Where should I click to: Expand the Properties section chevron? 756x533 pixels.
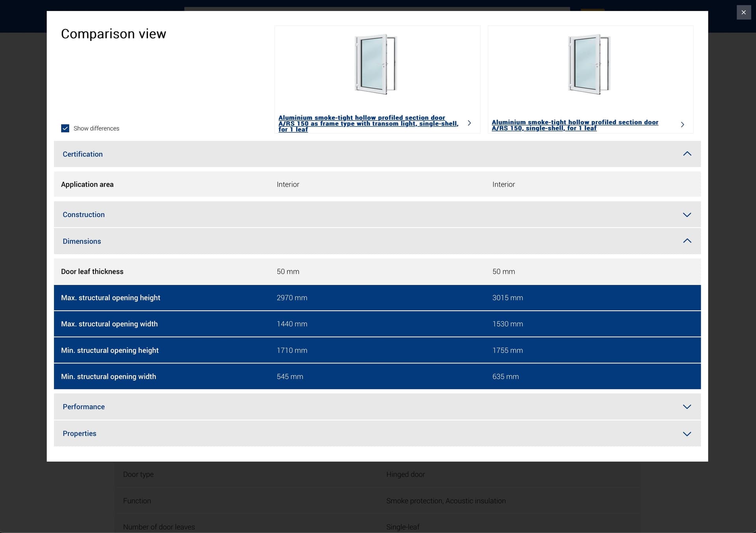pyautogui.click(x=687, y=434)
